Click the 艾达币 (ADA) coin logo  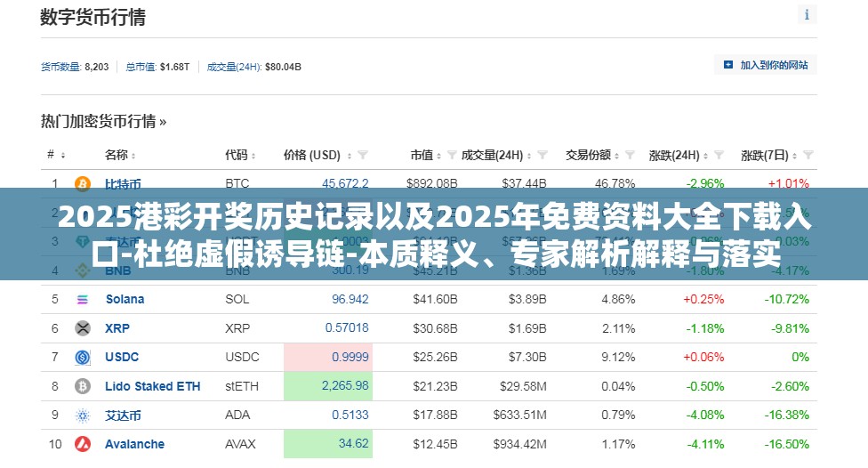pos(83,416)
